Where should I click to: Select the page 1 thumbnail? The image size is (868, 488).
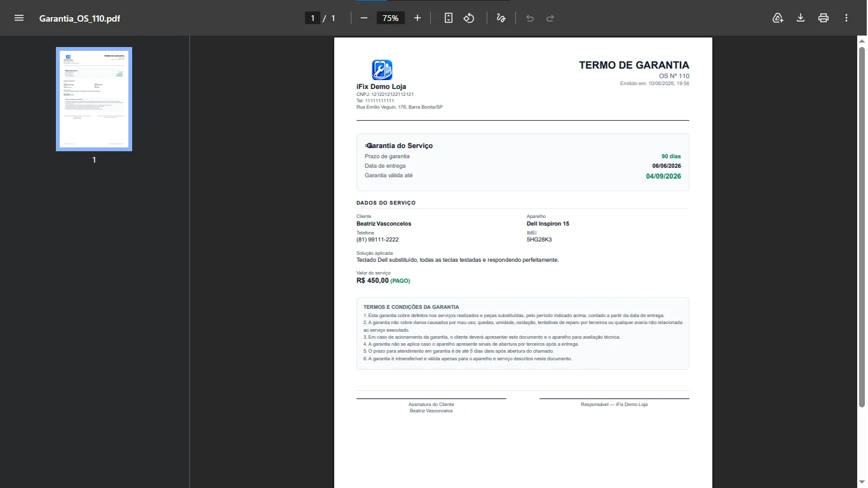94,99
